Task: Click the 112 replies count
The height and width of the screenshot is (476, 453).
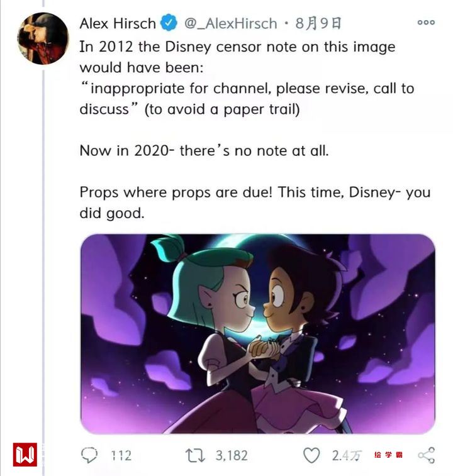Action: [x=121, y=456]
